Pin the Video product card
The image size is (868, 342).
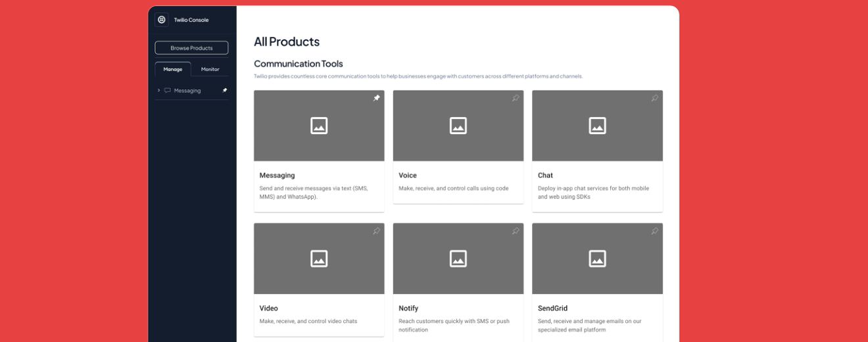click(377, 231)
